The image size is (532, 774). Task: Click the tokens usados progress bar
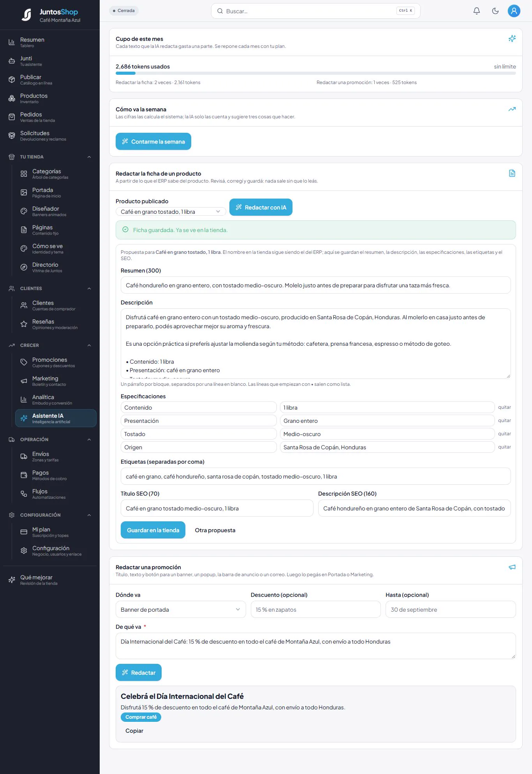click(316, 73)
